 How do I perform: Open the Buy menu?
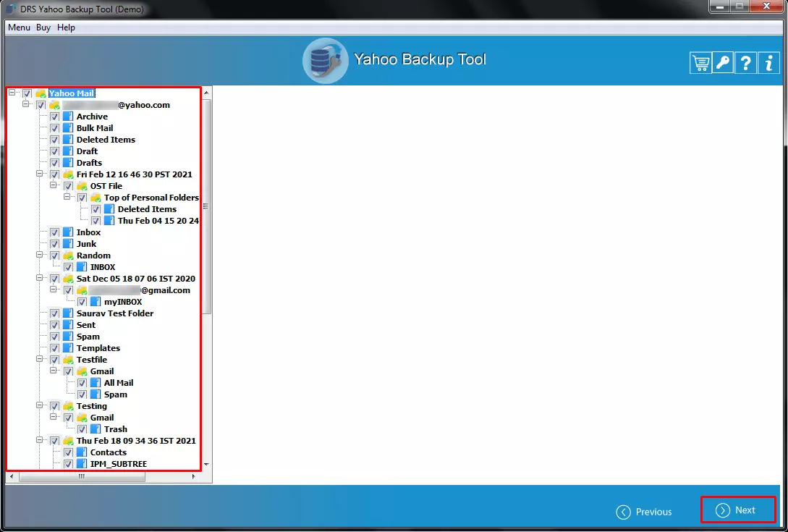click(43, 28)
